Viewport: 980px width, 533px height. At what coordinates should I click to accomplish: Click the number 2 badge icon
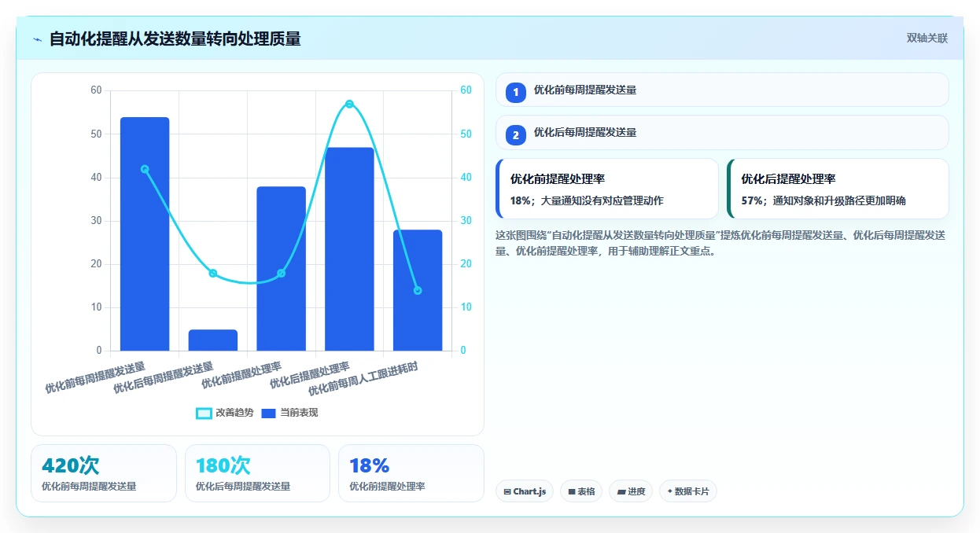coord(516,135)
